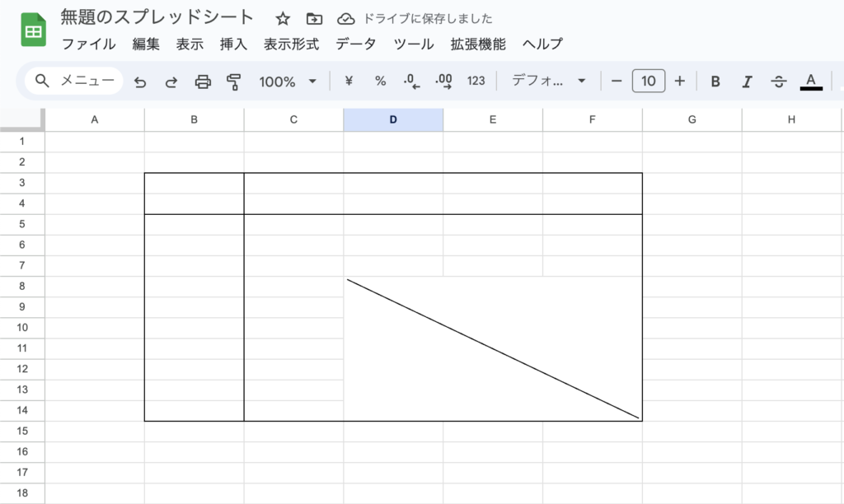The width and height of the screenshot is (844, 504).
Task: Check the cloud saved status icon
Action: (x=345, y=20)
